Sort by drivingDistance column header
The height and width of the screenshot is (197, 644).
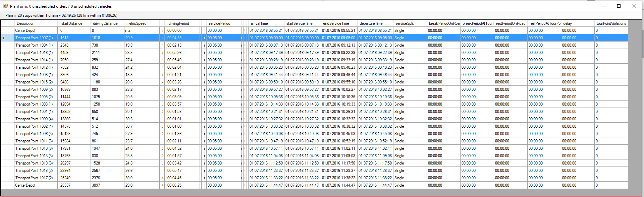coord(105,23)
